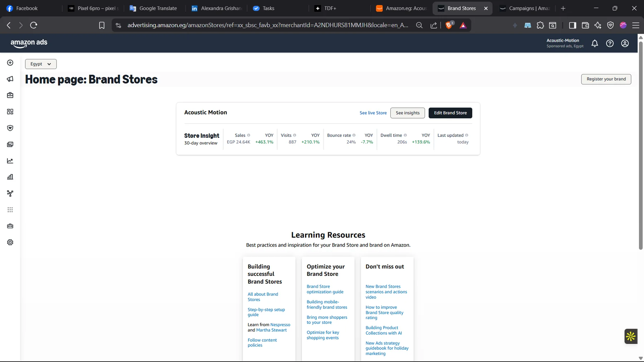Open the user account profile icon
The image size is (644, 362).
625,43
